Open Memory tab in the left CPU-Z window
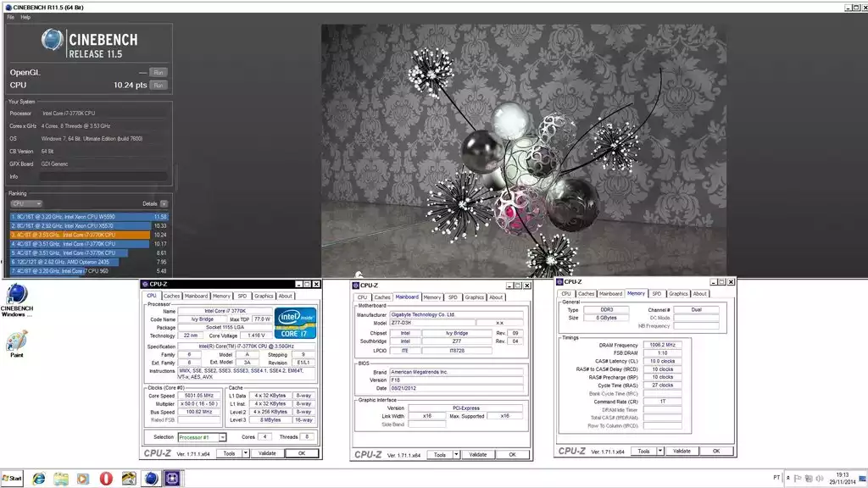The height and width of the screenshot is (488, 868). click(221, 296)
